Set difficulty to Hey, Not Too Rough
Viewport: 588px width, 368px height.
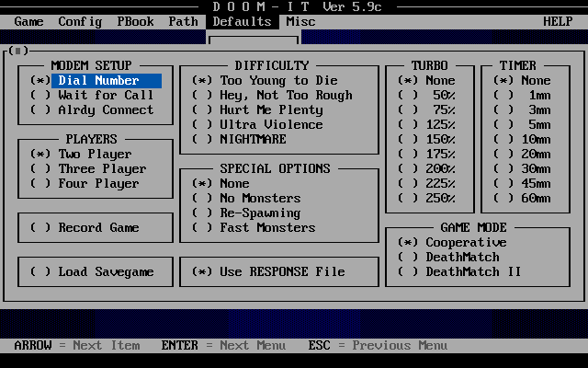coord(272,95)
